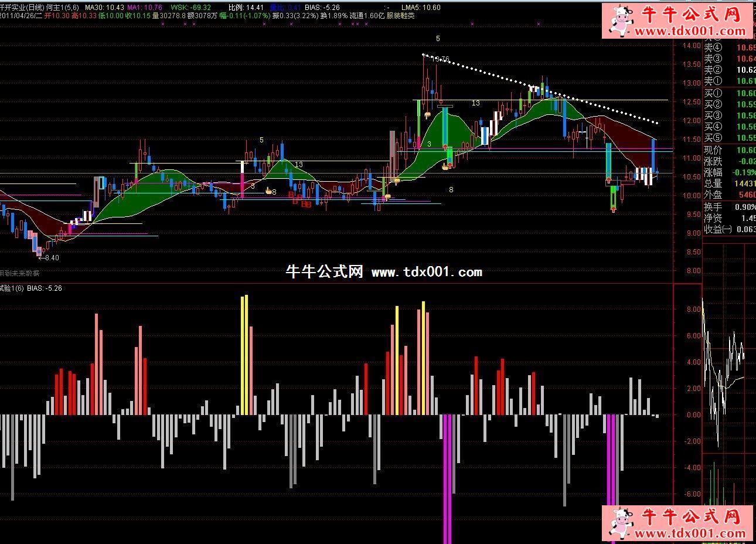Open the 服装鞋类 sector link
The image size is (756, 544).
pyautogui.click(x=400, y=16)
